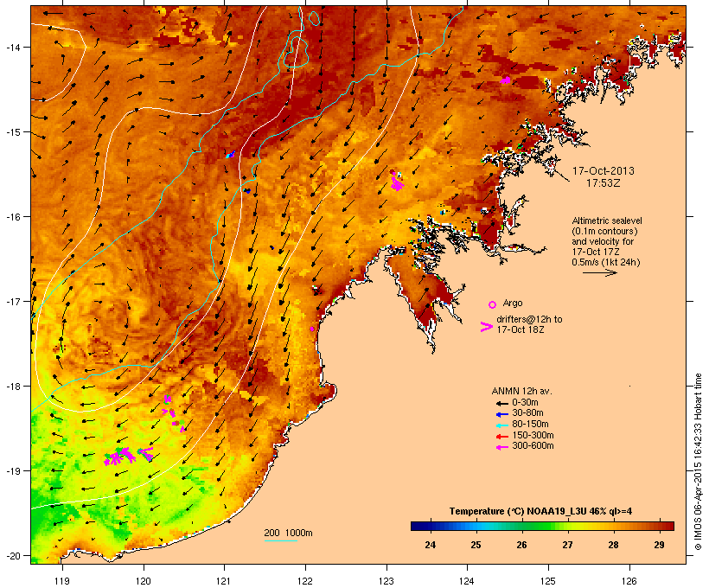Viewport: 709px width, 588px height.
Task: Click the magenta marker near 124.5E, 14.4S
Action: click(x=506, y=80)
